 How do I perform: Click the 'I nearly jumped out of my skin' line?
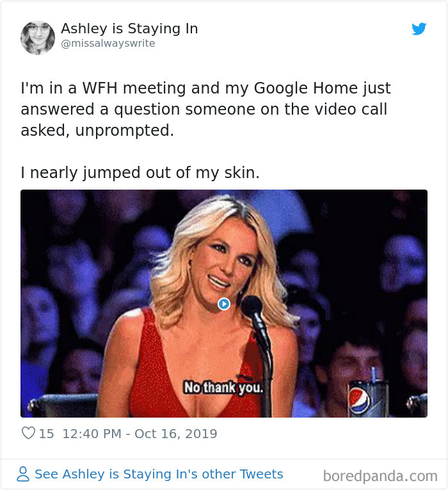click(140, 172)
